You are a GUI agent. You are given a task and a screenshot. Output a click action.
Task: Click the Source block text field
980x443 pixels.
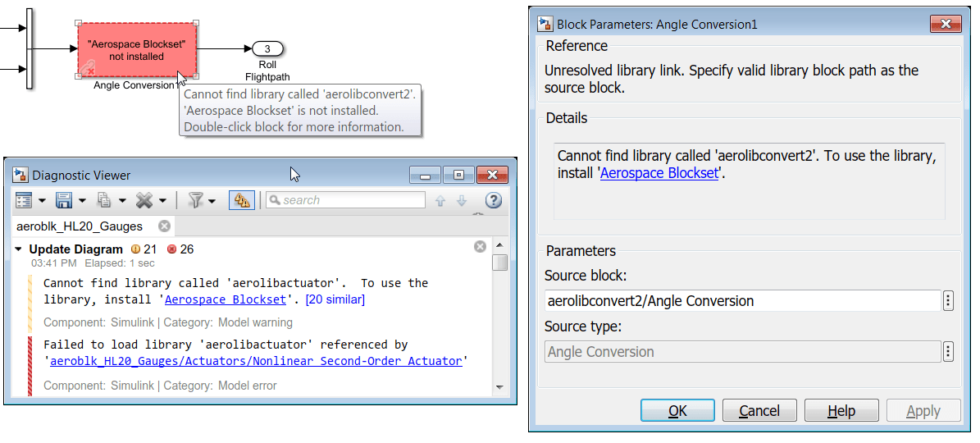point(742,301)
